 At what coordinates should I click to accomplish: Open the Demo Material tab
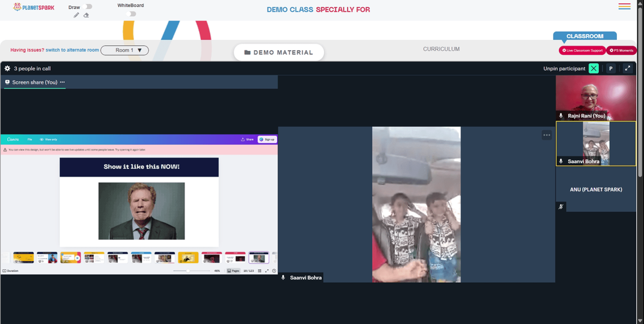coord(279,53)
